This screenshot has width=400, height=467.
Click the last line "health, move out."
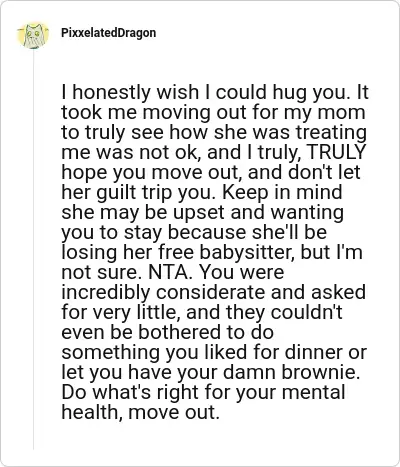coord(140,412)
